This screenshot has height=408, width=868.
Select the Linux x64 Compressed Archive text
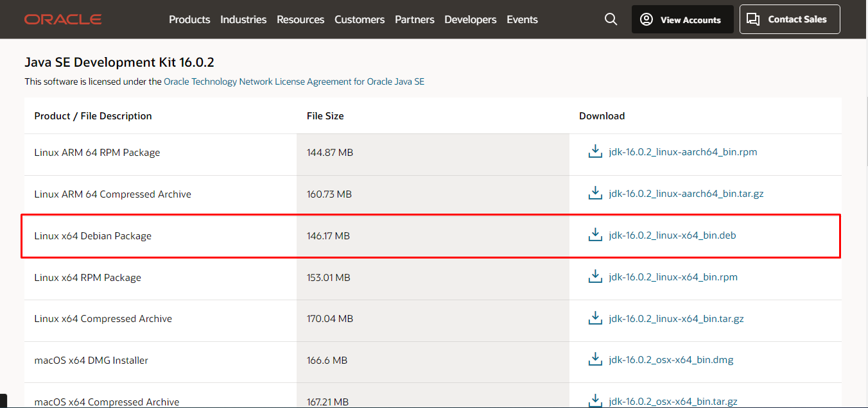[x=103, y=319]
